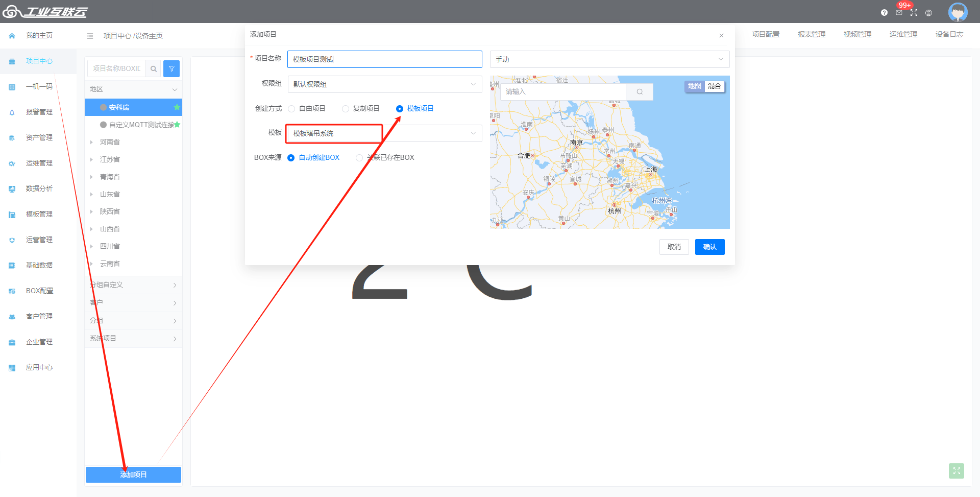Image resolution: width=980 pixels, height=497 pixels.
Task: Select the 自动创建BOX radio button
Action: pos(291,158)
